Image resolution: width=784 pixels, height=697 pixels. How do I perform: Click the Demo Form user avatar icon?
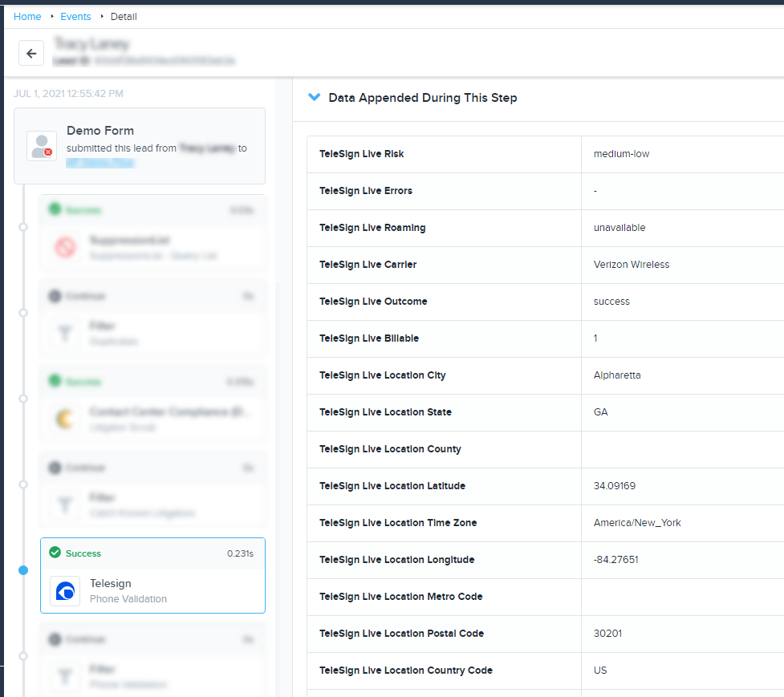[42, 146]
